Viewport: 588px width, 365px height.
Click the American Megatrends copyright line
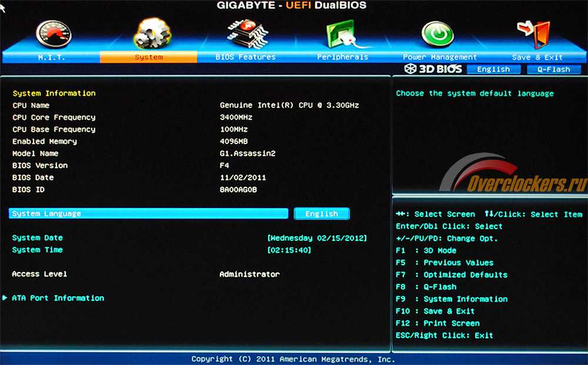293,359
